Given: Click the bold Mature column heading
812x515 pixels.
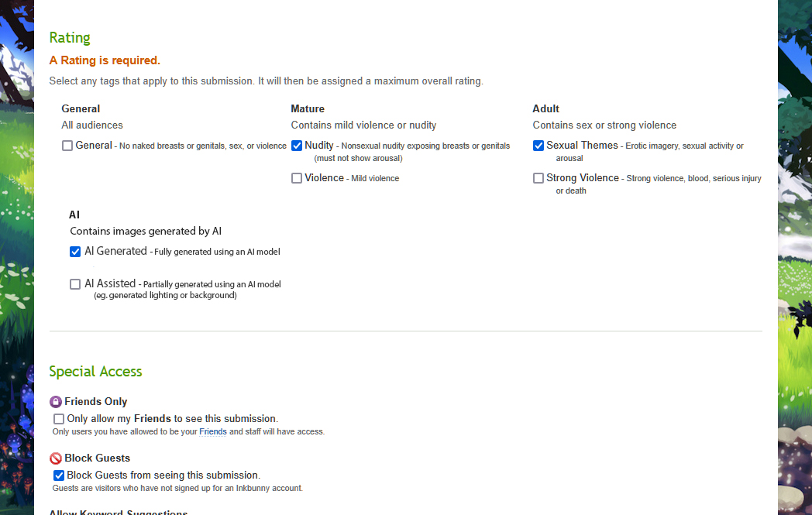Looking at the screenshot, I should 308,109.
